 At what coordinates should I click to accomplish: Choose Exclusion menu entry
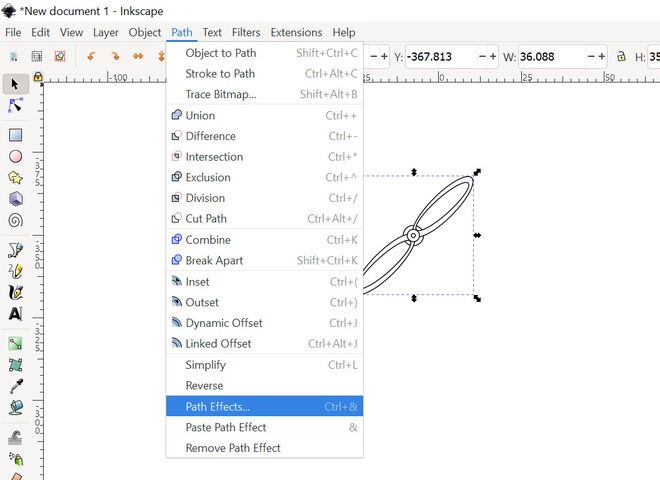click(x=265, y=177)
